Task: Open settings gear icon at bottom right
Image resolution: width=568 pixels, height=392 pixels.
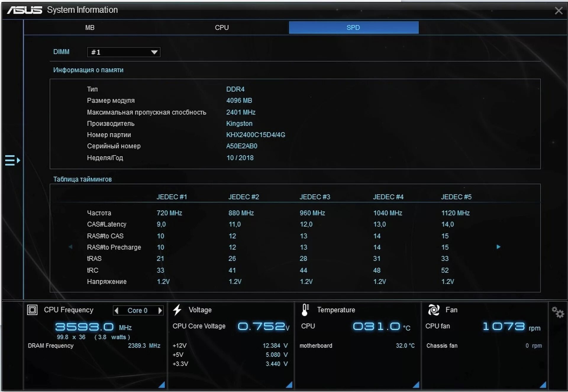Action: click(558, 312)
